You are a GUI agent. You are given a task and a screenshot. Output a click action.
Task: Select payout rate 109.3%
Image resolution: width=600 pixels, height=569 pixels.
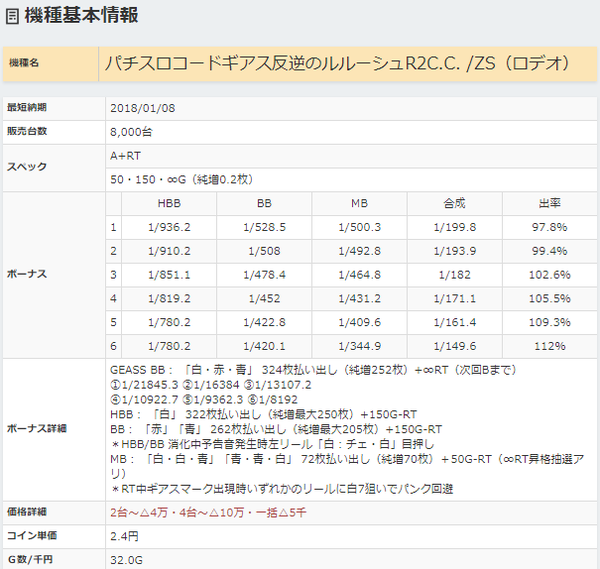pyautogui.click(x=550, y=322)
